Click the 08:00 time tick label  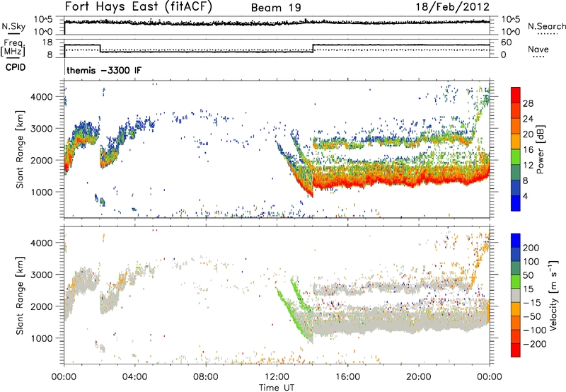click(206, 377)
